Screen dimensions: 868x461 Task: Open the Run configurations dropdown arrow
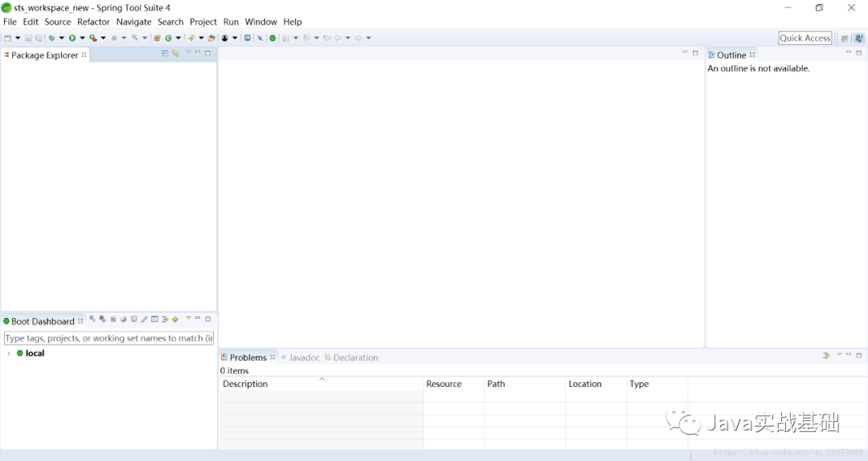tap(83, 39)
